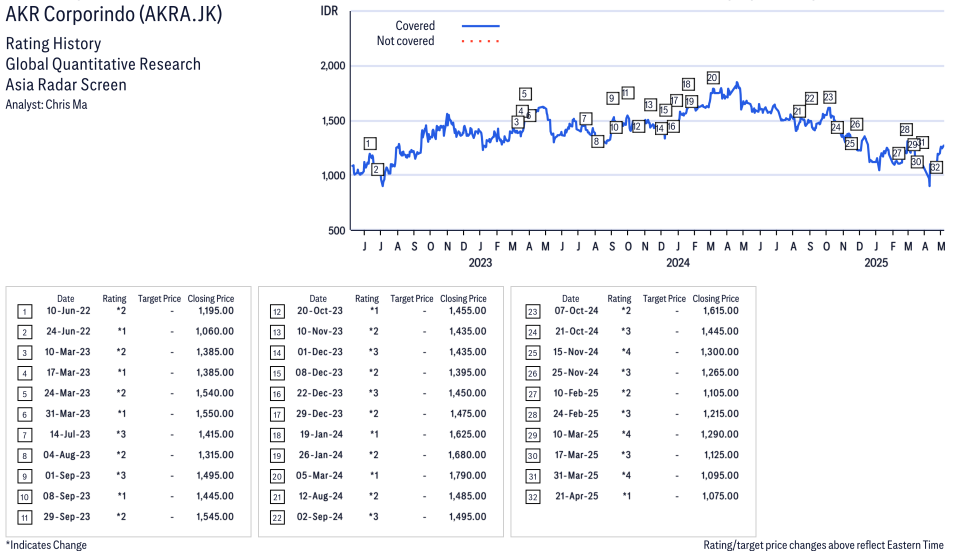Click the 2023 year label under the chart

click(480, 263)
